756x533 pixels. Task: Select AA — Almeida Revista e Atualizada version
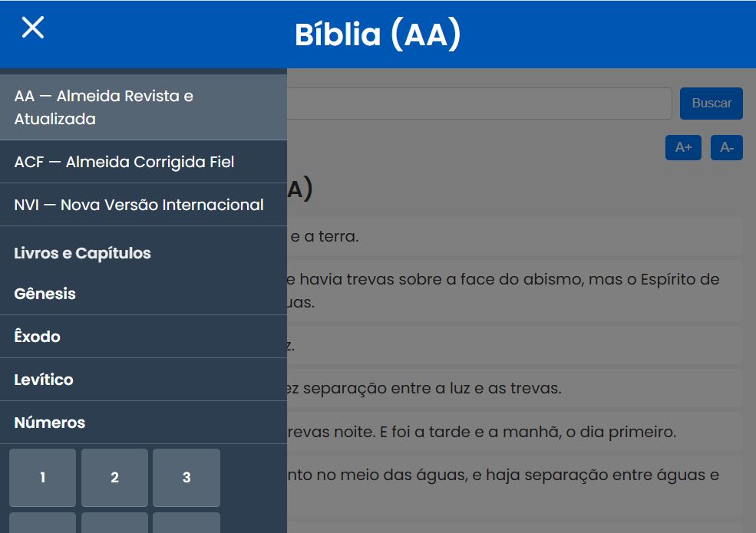[143, 107]
